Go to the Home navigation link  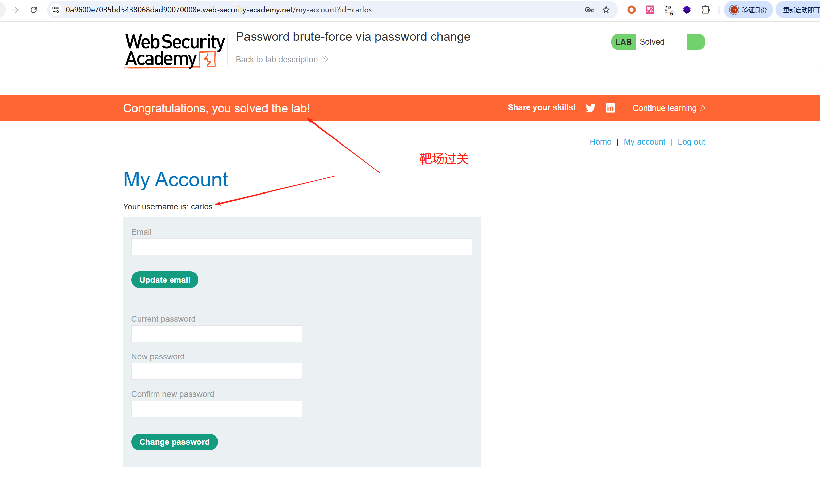coord(600,142)
